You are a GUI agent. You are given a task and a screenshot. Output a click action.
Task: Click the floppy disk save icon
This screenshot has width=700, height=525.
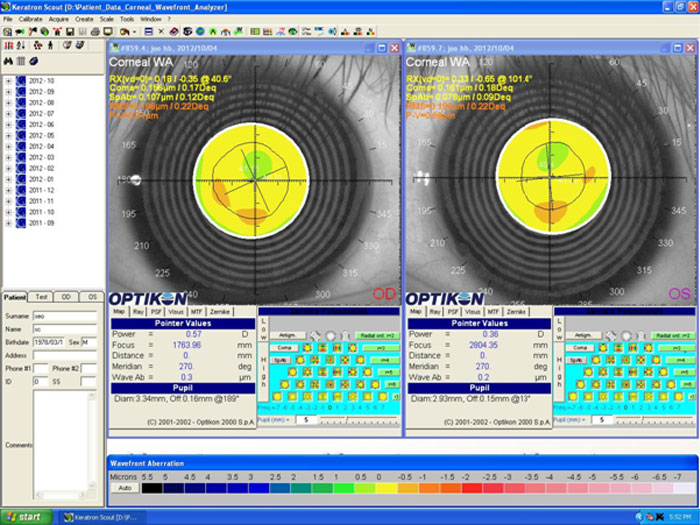70,32
